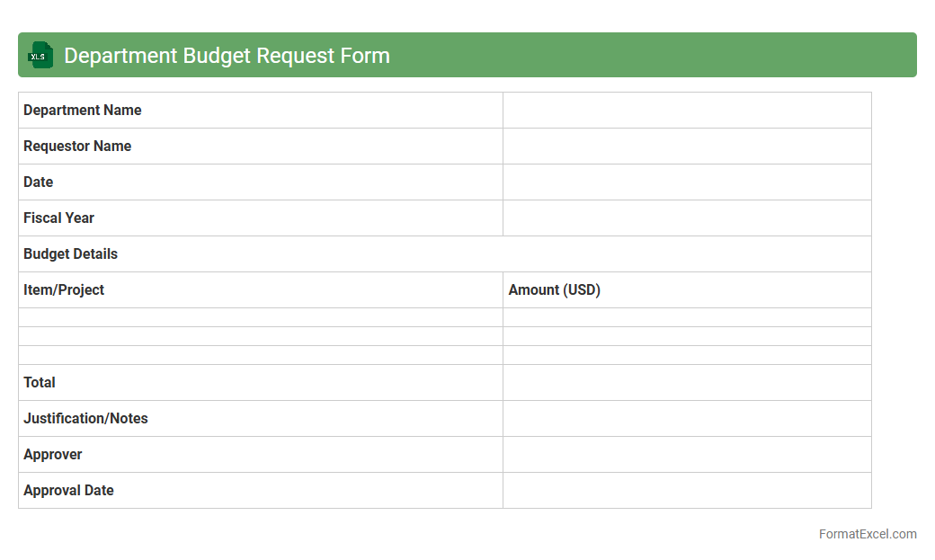The image size is (935, 560).
Task: Click the Approver label cell
Action: [x=260, y=455]
